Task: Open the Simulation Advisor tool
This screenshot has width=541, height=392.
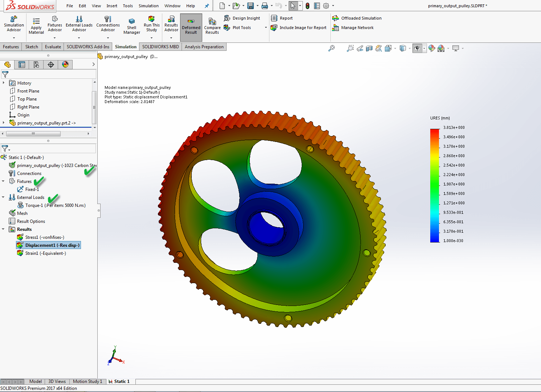Action: tap(14, 25)
